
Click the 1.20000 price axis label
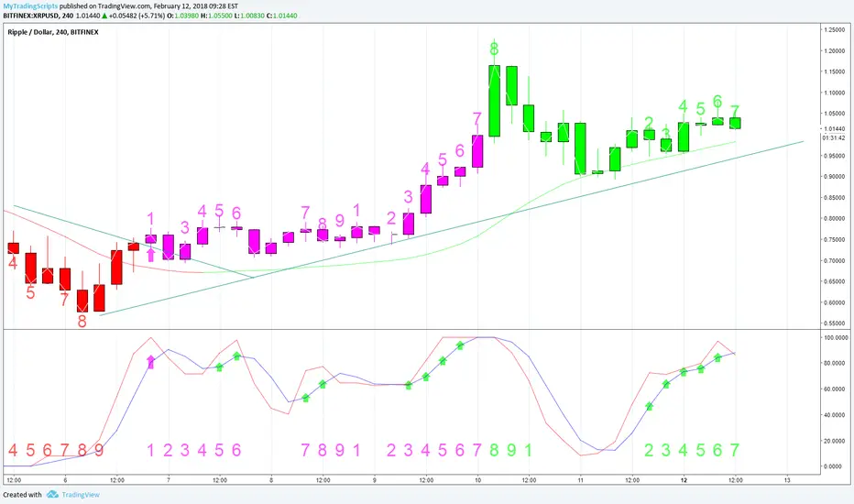point(835,51)
